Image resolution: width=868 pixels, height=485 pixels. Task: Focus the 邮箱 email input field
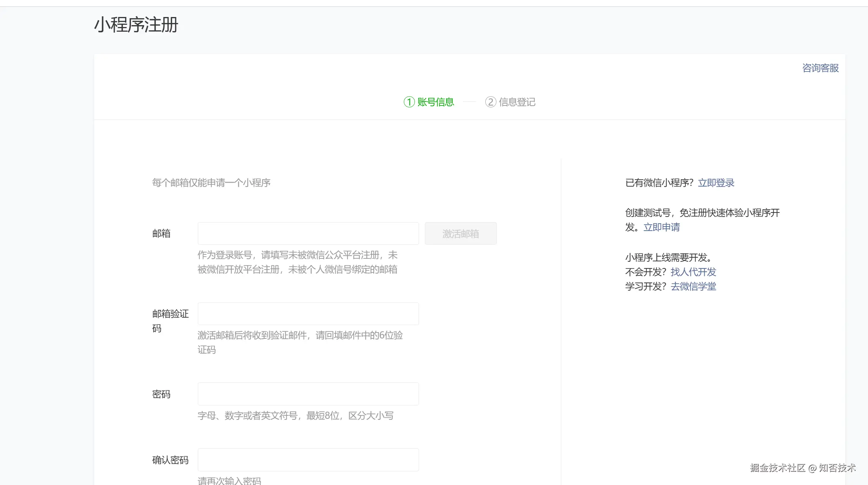(x=308, y=234)
